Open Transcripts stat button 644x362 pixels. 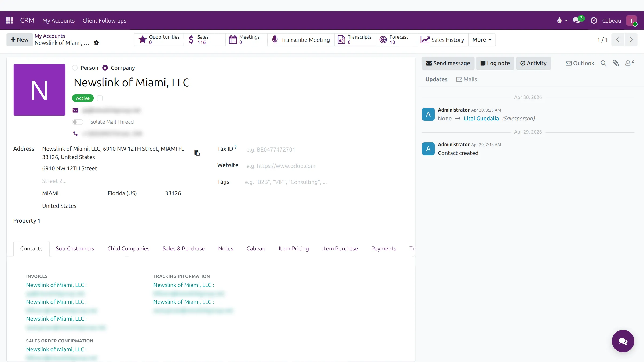355,40
